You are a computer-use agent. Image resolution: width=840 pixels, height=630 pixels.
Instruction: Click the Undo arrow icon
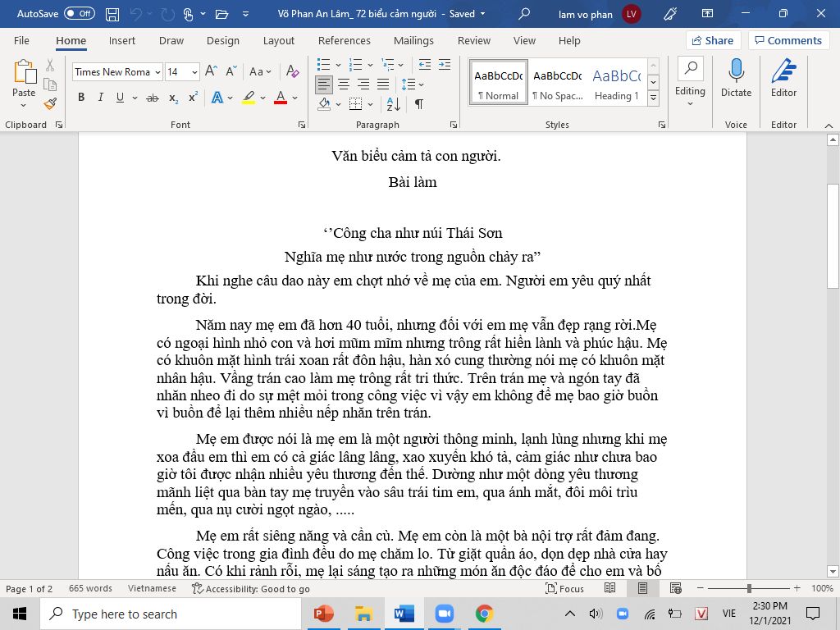[136, 14]
